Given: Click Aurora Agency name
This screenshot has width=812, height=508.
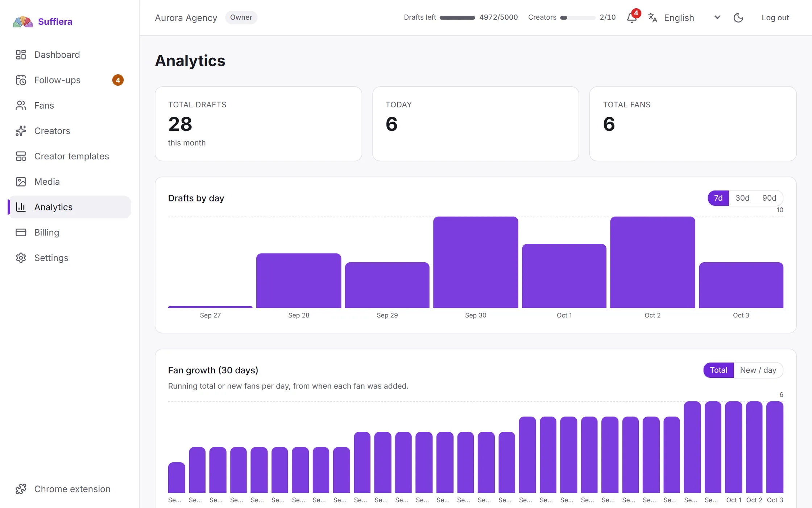Looking at the screenshot, I should click(x=186, y=18).
